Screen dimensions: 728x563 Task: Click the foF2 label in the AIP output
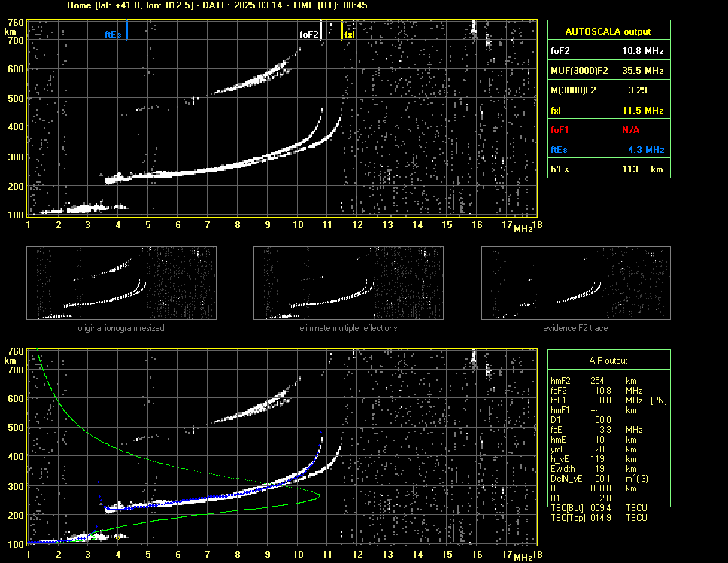tap(559, 391)
